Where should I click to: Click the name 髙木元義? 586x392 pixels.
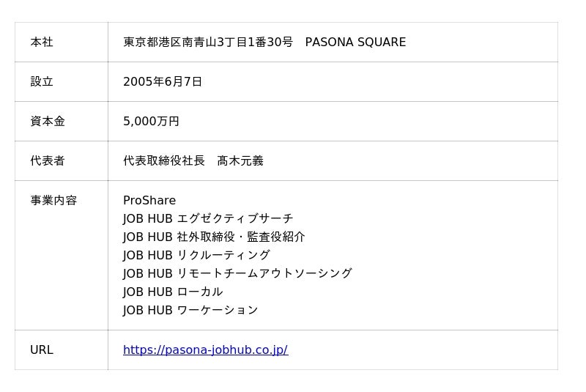click(x=240, y=161)
